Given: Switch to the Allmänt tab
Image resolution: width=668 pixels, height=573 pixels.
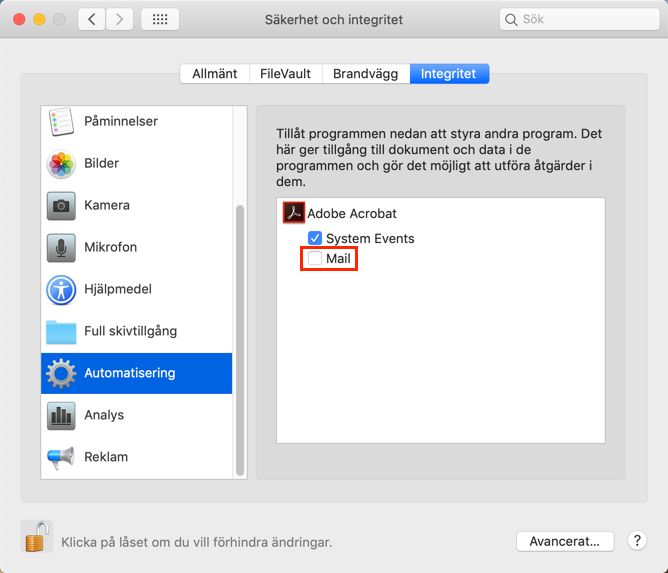Looking at the screenshot, I should [214, 74].
